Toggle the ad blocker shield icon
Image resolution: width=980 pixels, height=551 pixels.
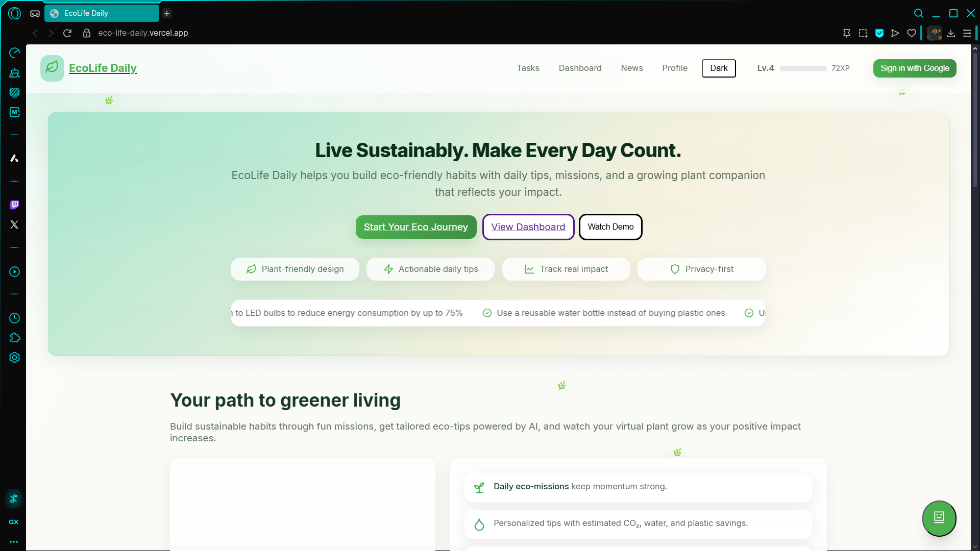(879, 33)
